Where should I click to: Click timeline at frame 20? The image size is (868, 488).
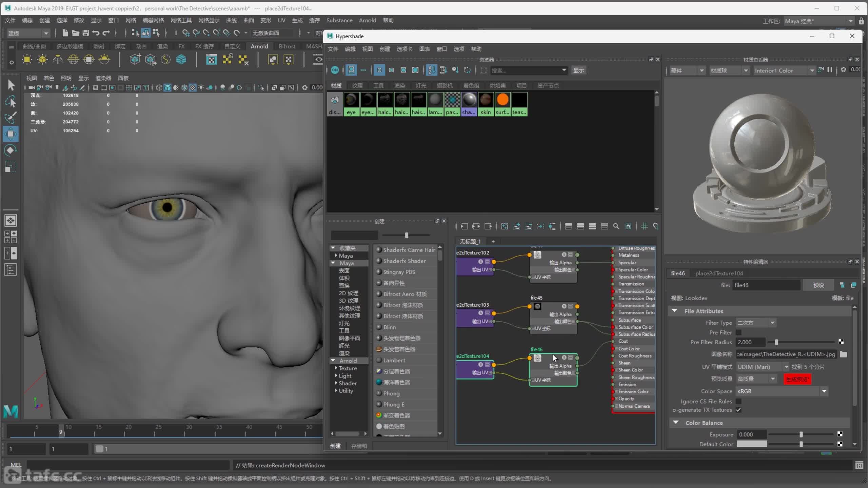pos(125,431)
